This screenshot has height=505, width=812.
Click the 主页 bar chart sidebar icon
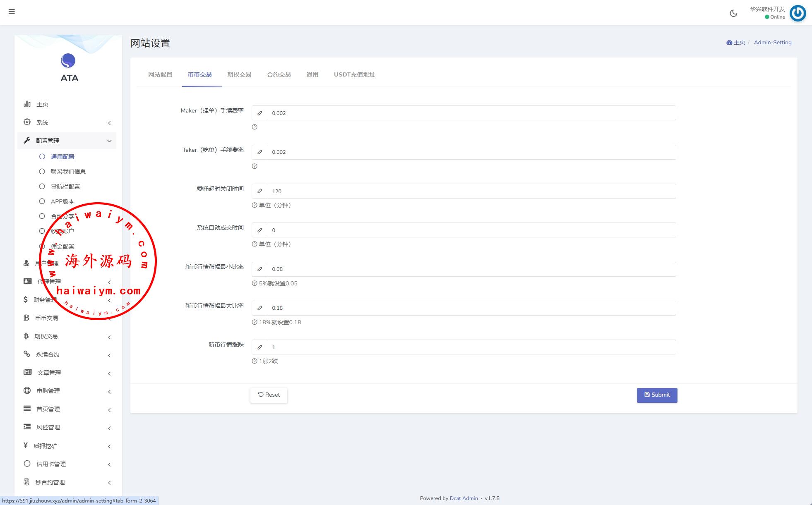(27, 104)
